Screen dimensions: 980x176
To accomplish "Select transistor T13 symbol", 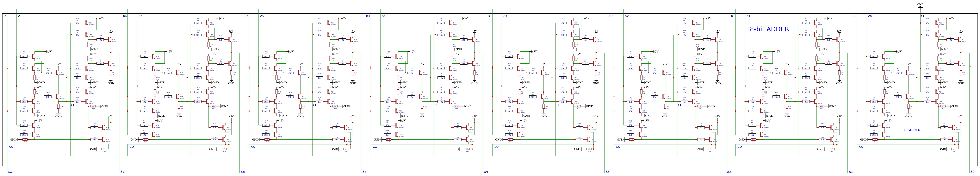I will [959, 39].
